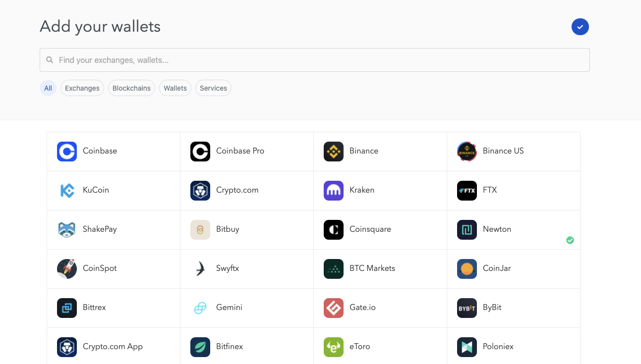The image size is (641, 364).
Task: Select the FTX black logo icon
Action: pos(467,190)
